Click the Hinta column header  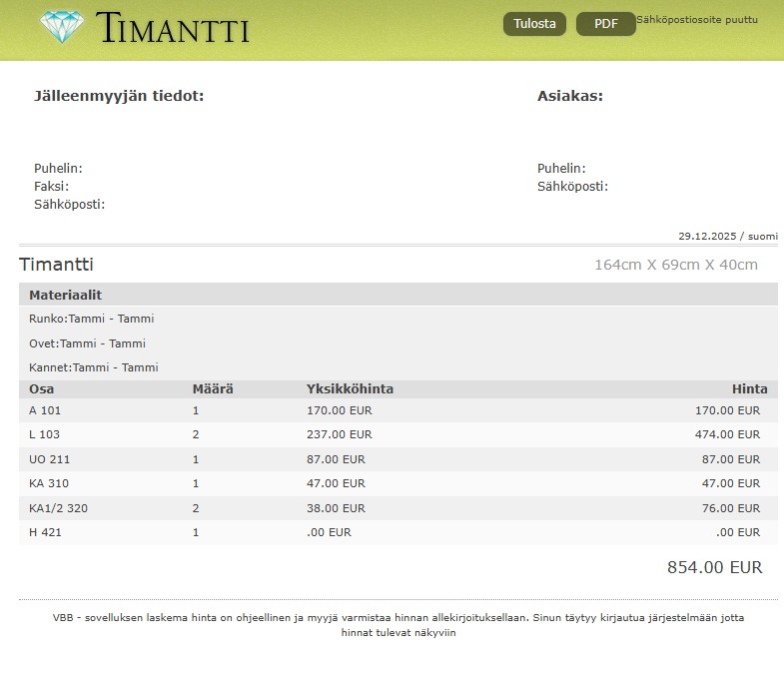pos(749,389)
